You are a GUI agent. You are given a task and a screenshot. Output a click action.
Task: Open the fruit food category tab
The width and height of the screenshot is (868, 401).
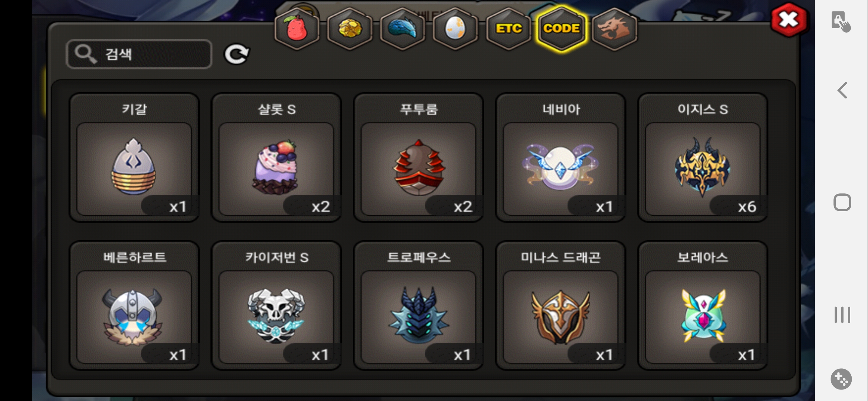[x=297, y=29]
